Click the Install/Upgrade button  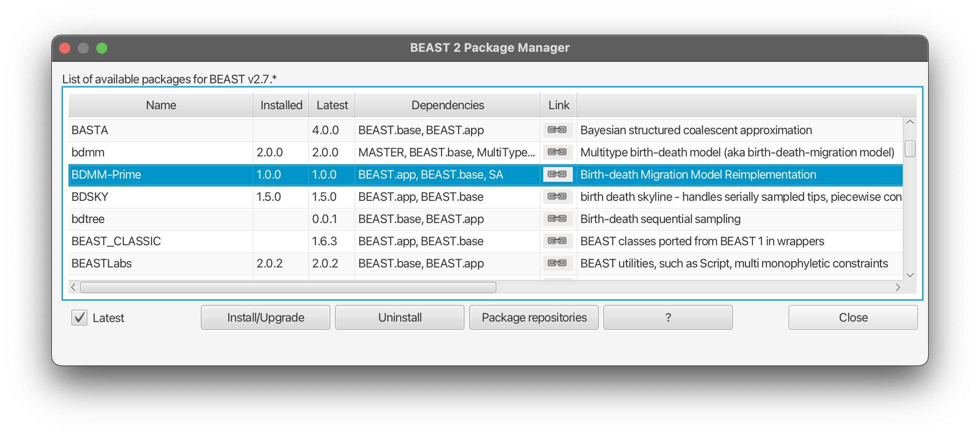pyautogui.click(x=266, y=317)
